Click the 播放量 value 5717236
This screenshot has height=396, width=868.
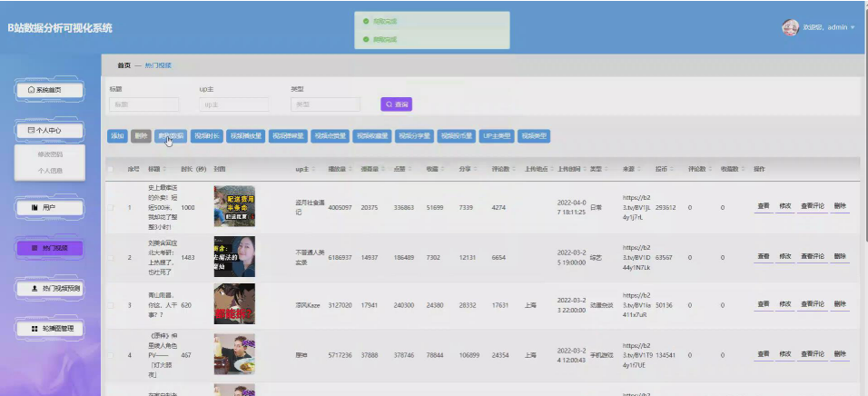point(340,355)
